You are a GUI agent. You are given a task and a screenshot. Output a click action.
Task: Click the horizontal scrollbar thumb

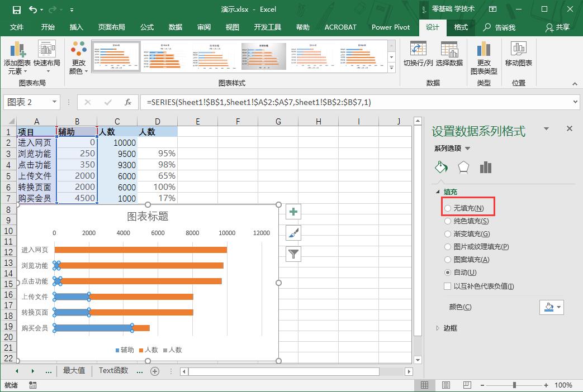(285, 371)
